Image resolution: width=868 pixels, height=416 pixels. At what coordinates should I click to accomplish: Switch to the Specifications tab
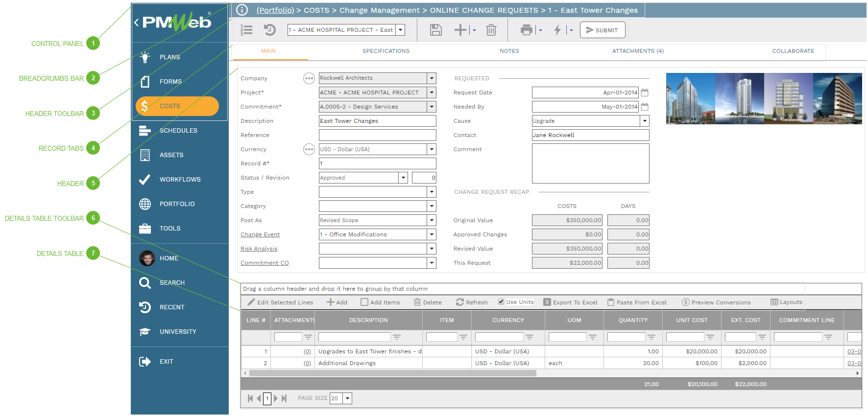386,51
